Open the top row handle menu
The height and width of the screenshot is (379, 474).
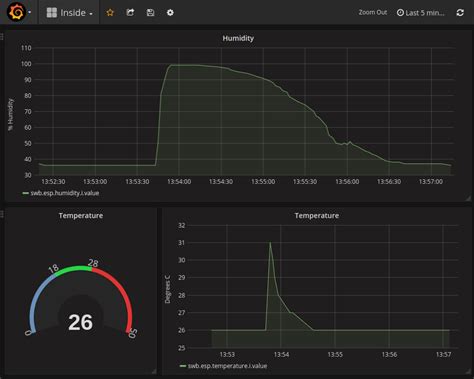coord(2,37)
